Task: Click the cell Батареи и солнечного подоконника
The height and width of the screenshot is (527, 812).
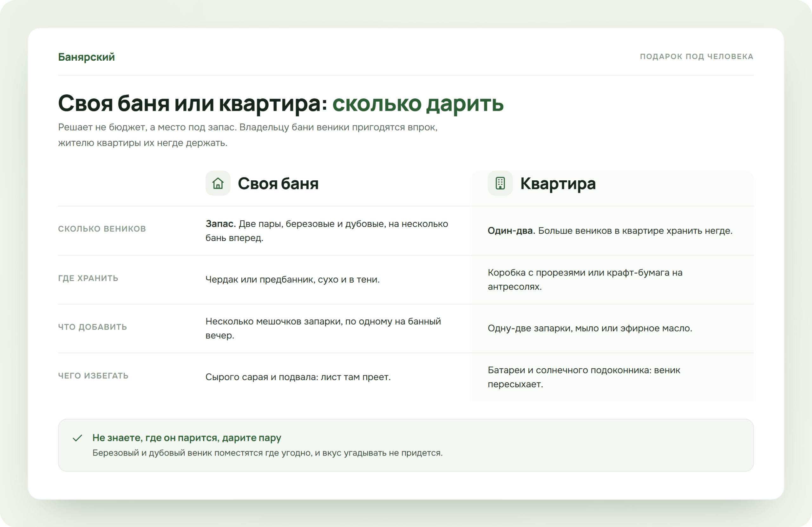Action: [x=584, y=377]
